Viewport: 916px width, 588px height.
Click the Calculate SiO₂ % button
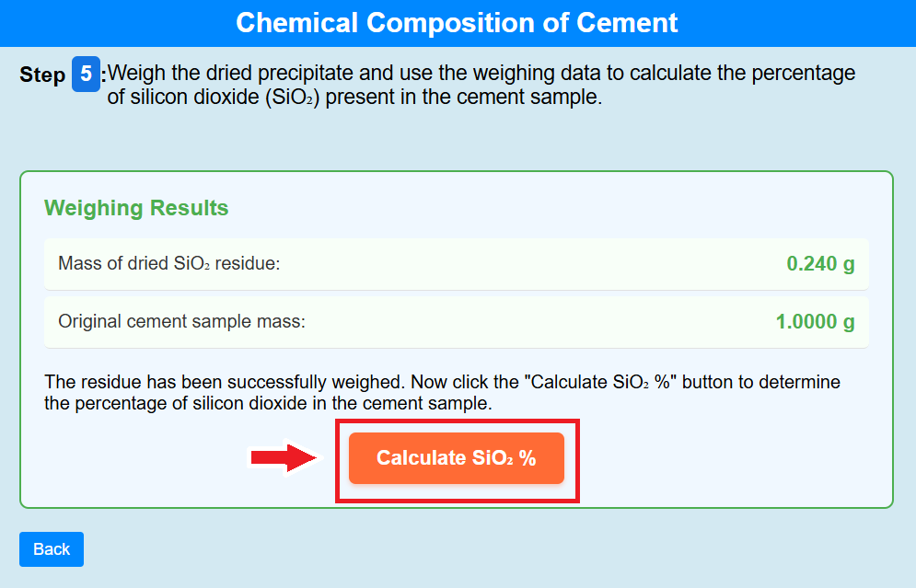point(456,458)
